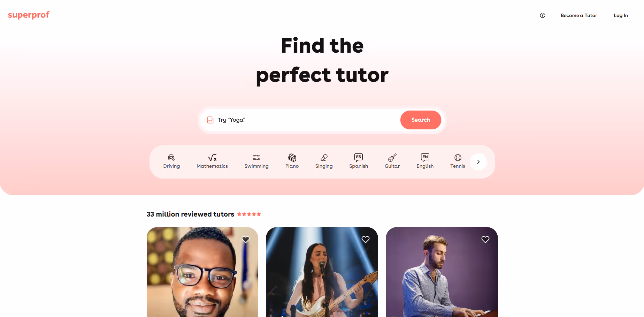Pick the Swimming category icon
Image resolution: width=644 pixels, height=317 pixels.
pyautogui.click(x=256, y=158)
